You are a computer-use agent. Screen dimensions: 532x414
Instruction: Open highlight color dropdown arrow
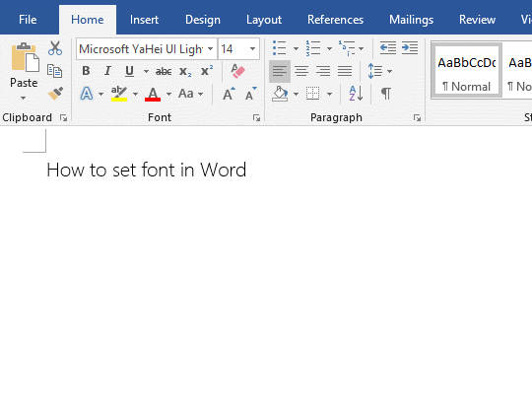click(x=135, y=94)
